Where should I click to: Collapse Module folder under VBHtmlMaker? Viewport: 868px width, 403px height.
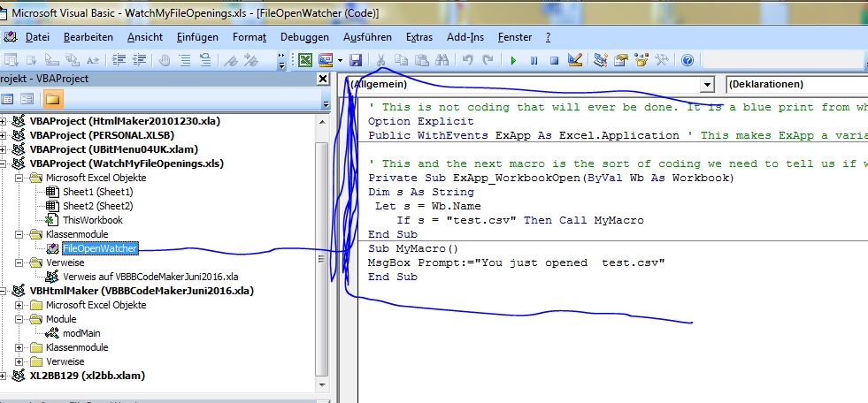coord(19,319)
